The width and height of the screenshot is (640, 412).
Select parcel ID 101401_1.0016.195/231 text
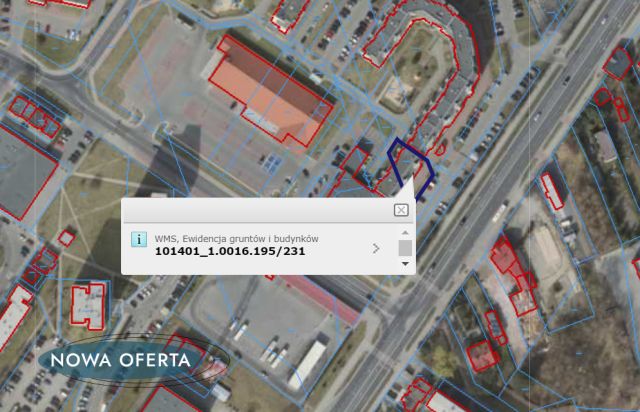tap(230, 251)
